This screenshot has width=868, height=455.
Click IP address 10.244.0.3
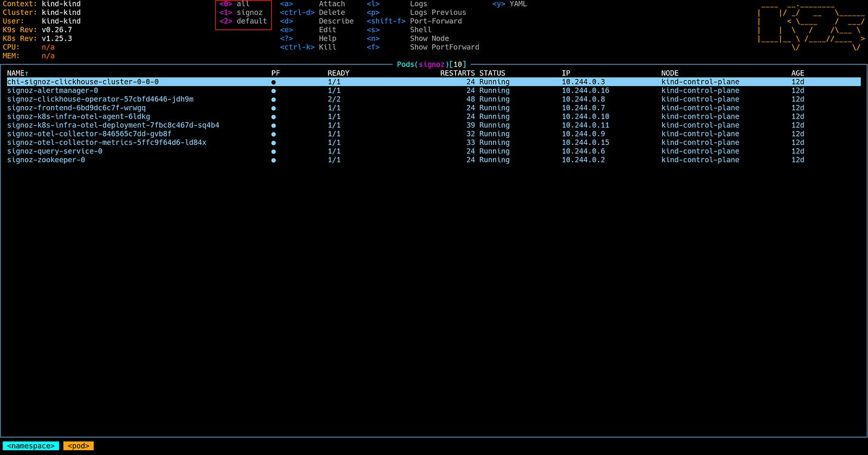[x=583, y=82]
